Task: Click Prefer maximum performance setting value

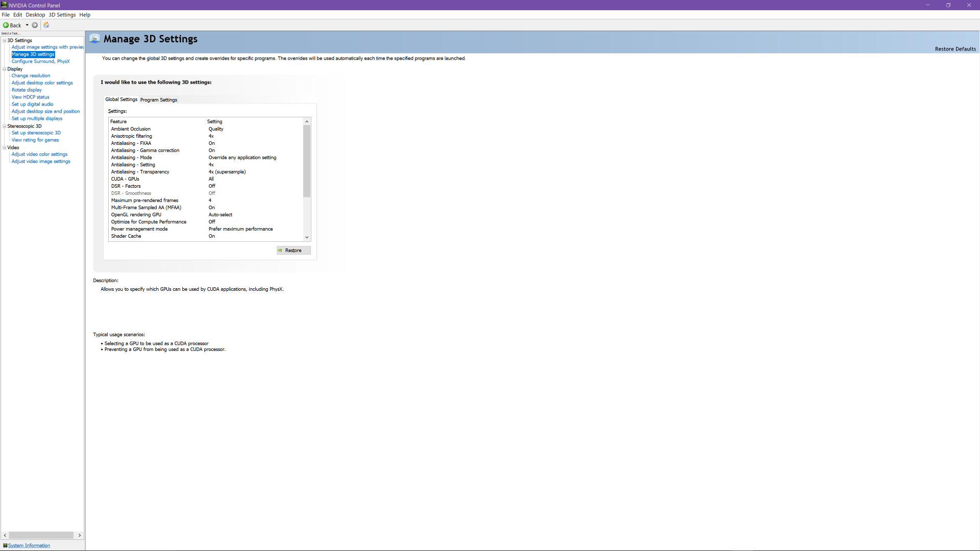Action: (240, 229)
